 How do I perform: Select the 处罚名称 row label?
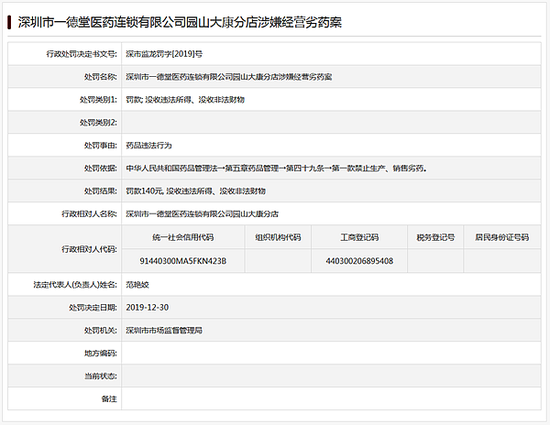tap(101, 77)
